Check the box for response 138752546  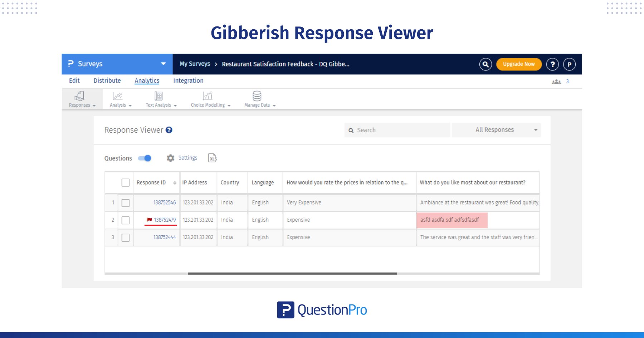(x=126, y=203)
